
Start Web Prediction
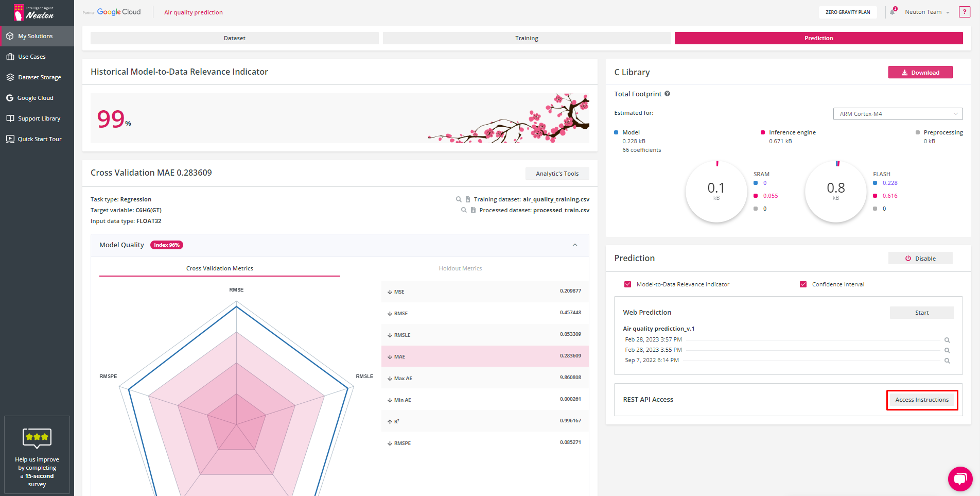click(922, 313)
